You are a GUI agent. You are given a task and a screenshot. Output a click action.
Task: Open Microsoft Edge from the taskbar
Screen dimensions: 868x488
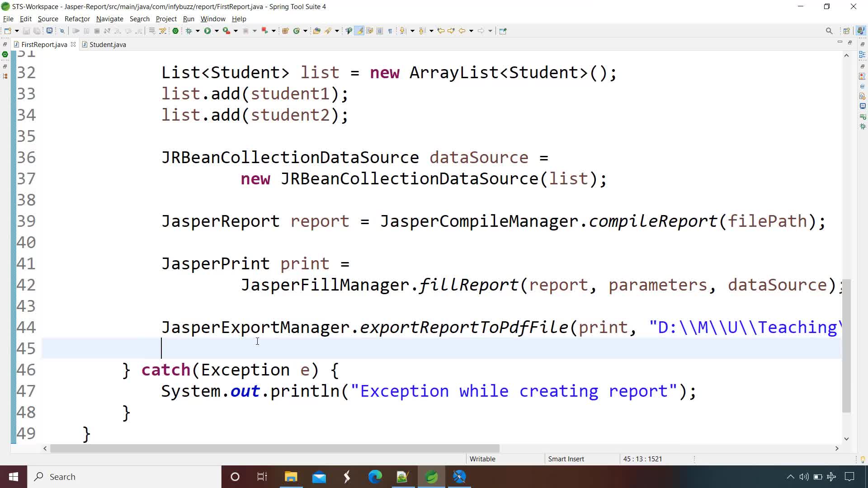pos(375,477)
